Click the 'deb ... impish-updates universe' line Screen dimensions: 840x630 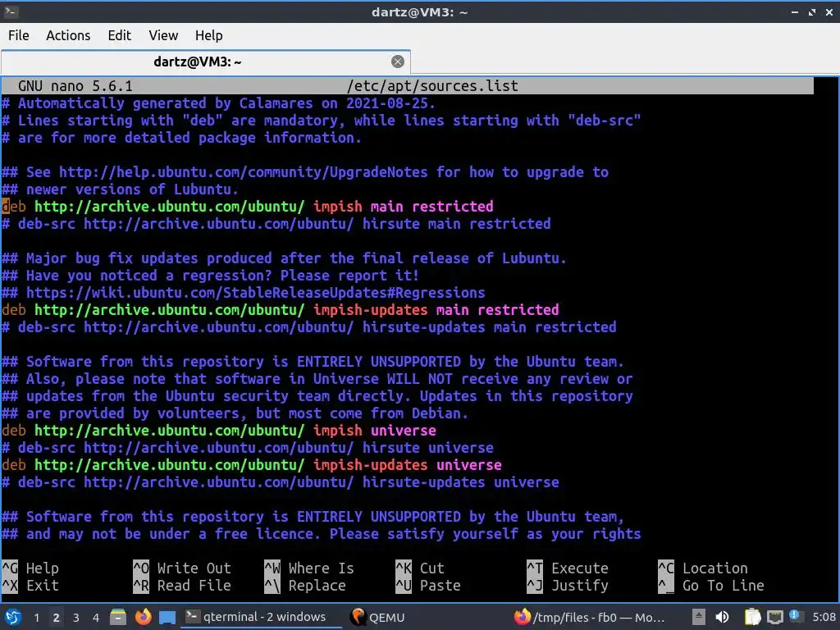pyautogui.click(x=252, y=465)
